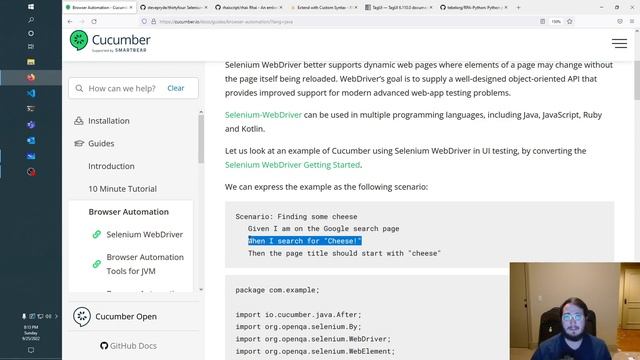Image resolution: width=640 pixels, height=360 pixels.
Task: Open Installation section in sidebar
Action: (x=109, y=121)
